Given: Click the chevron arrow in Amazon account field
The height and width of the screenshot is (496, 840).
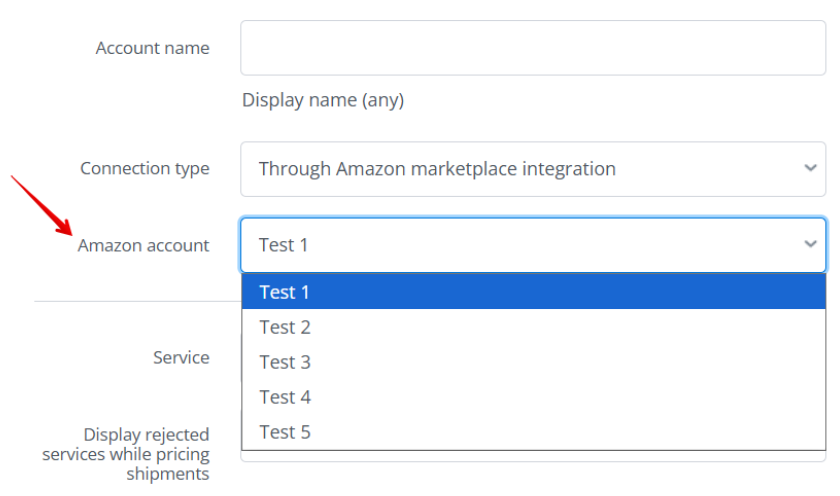Looking at the screenshot, I should click(x=810, y=245).
